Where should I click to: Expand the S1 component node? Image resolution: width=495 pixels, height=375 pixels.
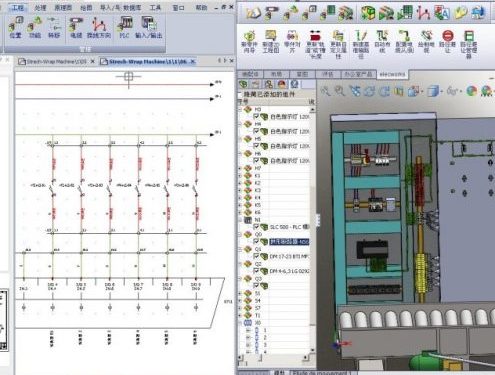(x=240, y=293)
